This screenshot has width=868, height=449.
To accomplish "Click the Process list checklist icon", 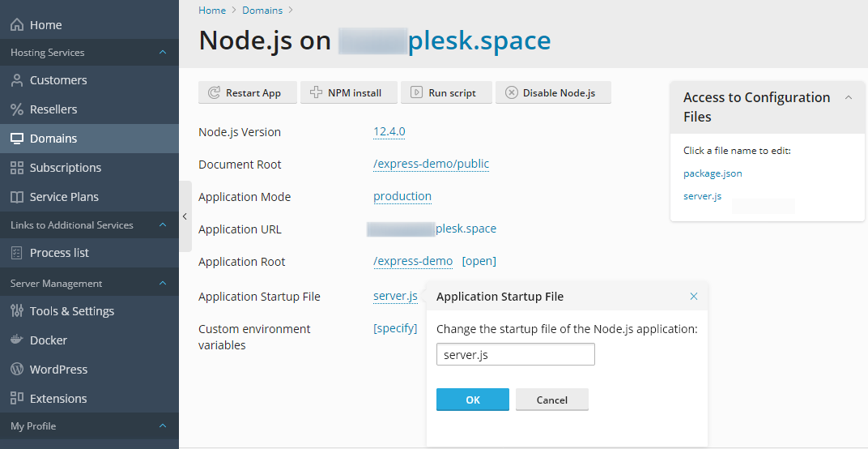I will point(17,253).
